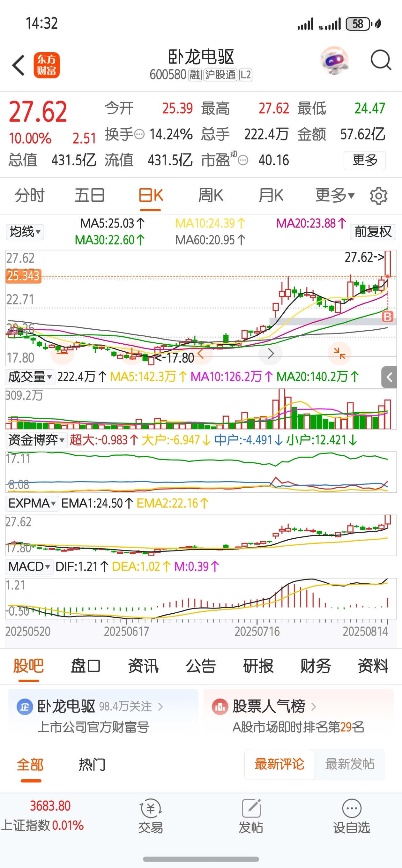Tap the MA5:25.03 value
This screenshot has height=868, width=402.
pyautogui.click(x=113, y=223)
